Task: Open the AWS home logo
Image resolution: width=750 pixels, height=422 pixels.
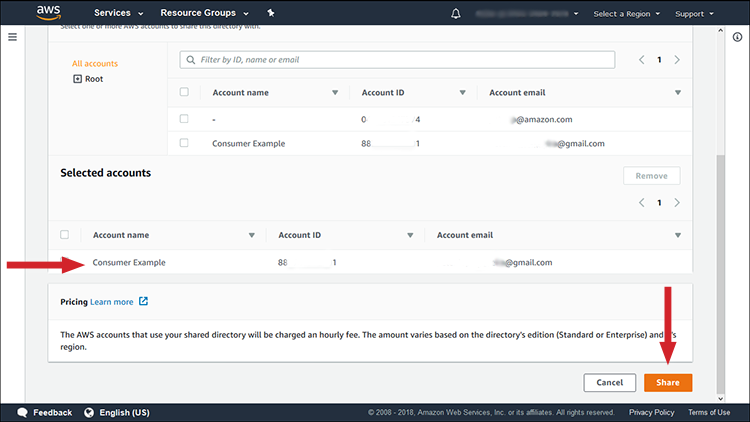Action: [x=49, y=12]
